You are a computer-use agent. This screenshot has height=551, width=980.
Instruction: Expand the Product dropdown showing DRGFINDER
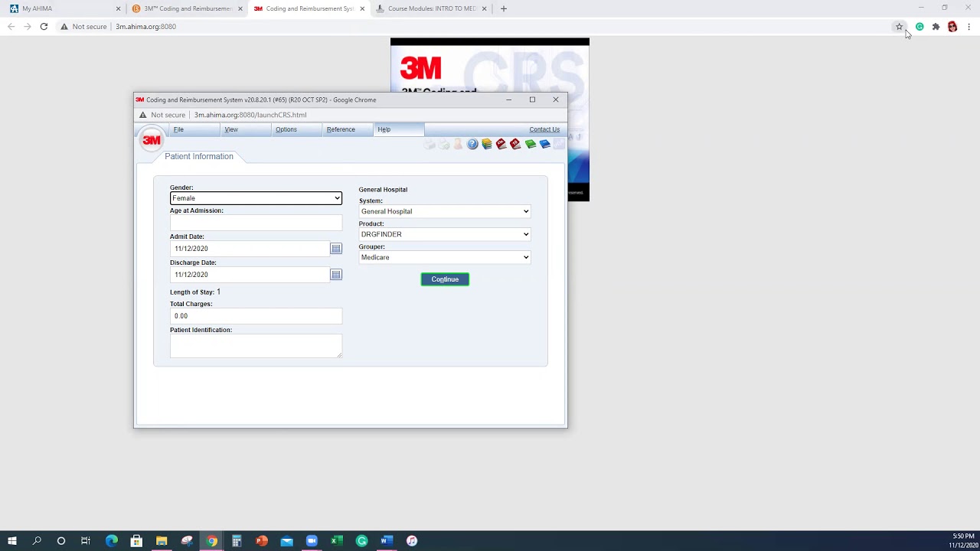pos(444,234)
